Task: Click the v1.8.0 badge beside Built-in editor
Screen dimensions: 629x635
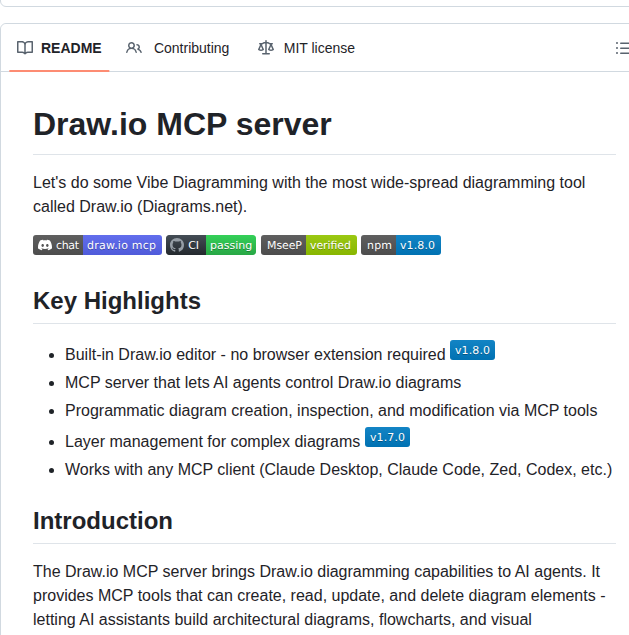Action: pos(472,350)
